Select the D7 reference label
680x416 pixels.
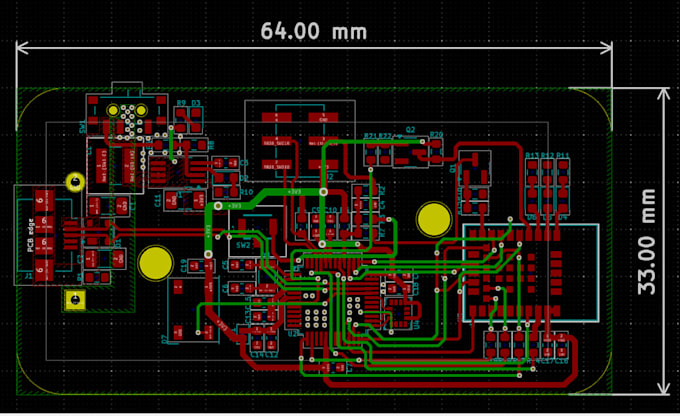coord(165,339)
